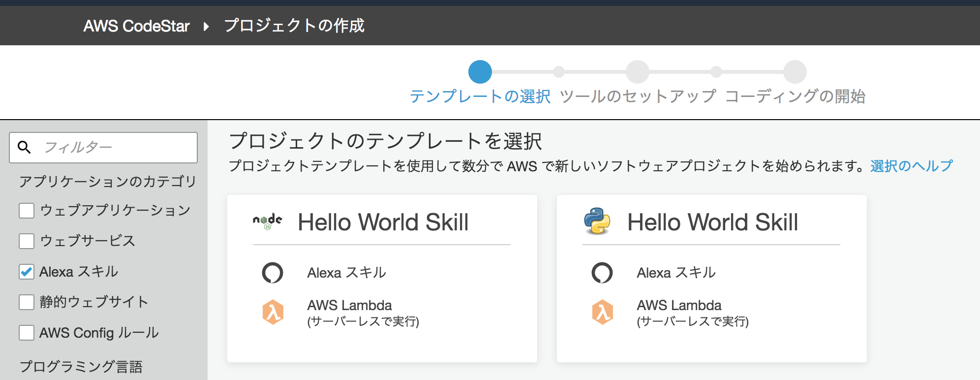Click AWS Lambda icon in the Node.js card
Viewport: 980px width, 380px height.
pos(273,312)
